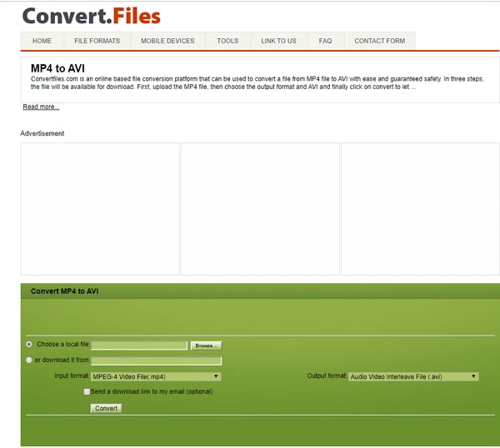Click the local file path field
The image size is (500, 448).
139,346
